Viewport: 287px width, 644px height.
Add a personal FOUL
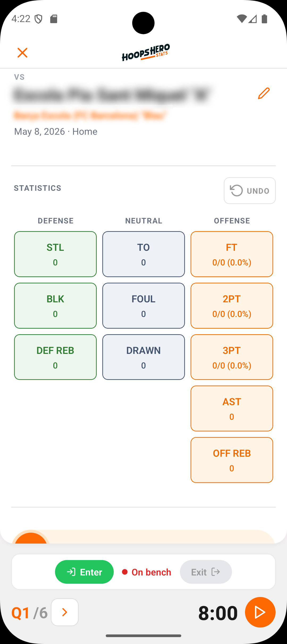tap(143, 306)
